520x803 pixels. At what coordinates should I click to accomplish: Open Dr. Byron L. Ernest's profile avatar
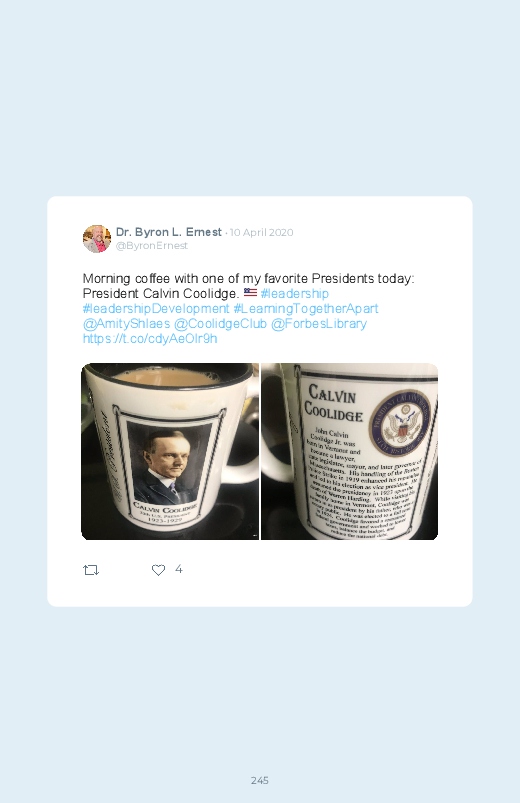[x=97, y=239]
